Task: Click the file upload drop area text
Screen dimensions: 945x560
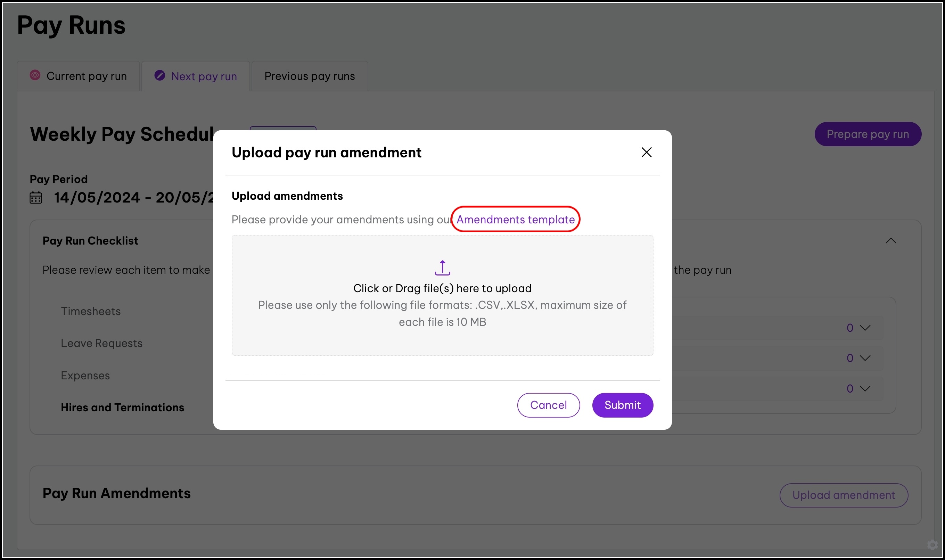Action: tap(442, 288)
